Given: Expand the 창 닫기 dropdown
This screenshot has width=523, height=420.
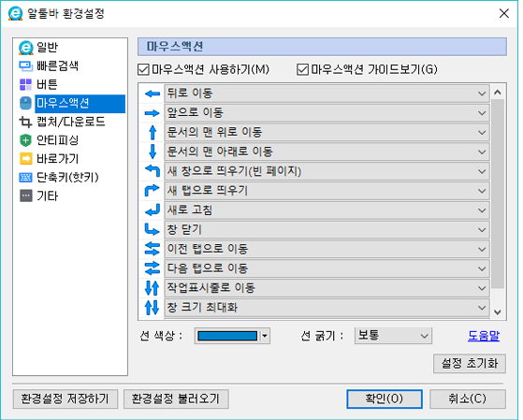Looking at the screenshot, I should (327, 229).
